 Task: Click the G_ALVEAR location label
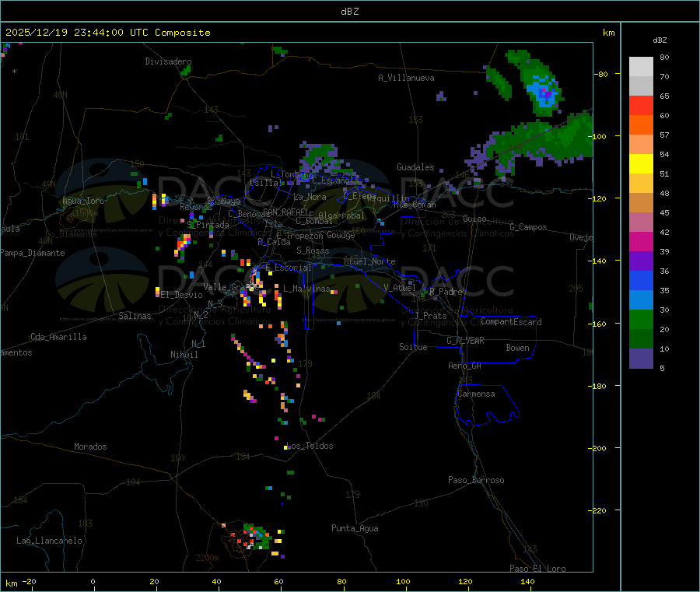coord(465,341)
